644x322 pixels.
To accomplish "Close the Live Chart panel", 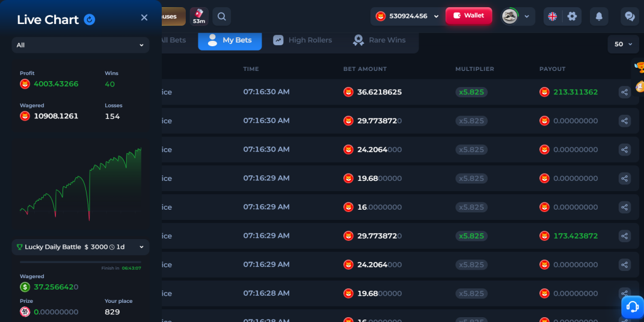I will tap(144, 17).
